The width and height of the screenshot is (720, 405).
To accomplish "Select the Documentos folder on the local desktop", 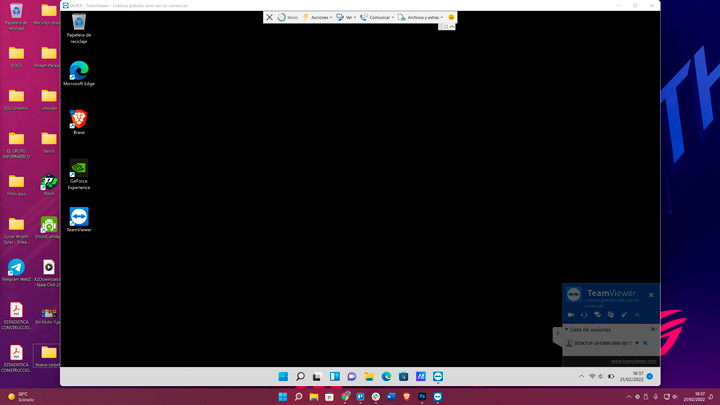I will [17, 100].
